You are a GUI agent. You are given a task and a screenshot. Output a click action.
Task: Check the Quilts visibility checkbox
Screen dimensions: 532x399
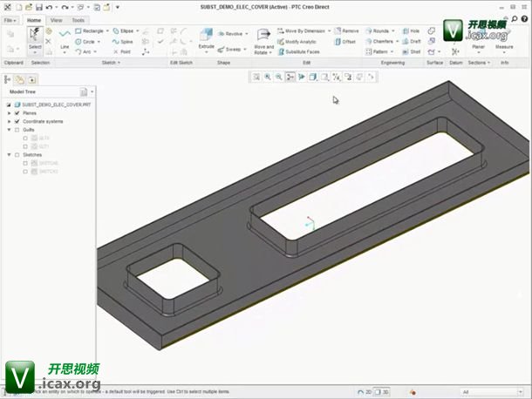tap(17, 130)
